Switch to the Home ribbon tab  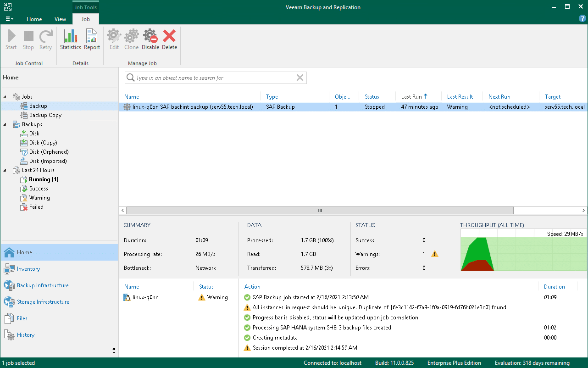click(34, 19)
